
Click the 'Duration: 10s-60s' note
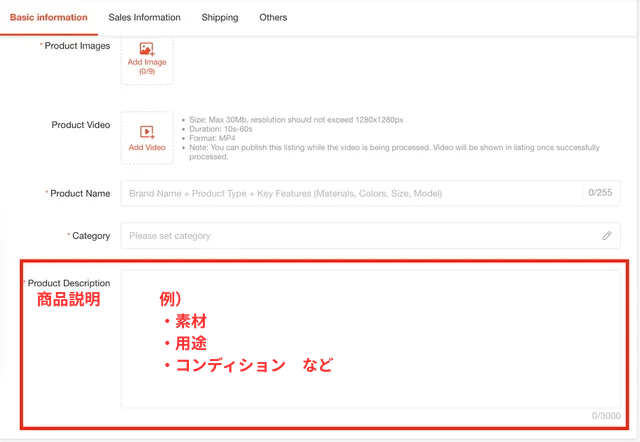click(x=220, y=129)
